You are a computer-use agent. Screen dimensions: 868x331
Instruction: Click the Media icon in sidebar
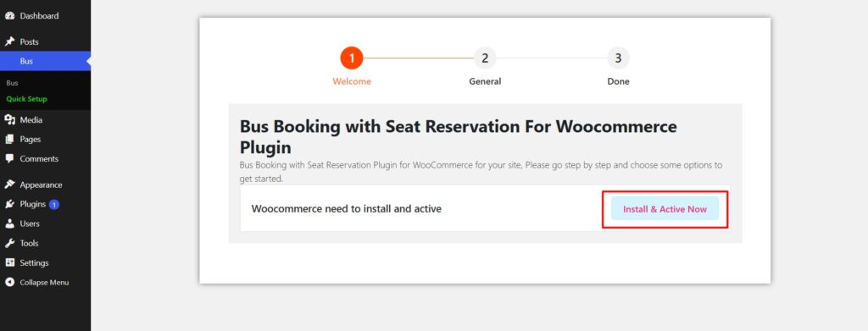pyautogui.click(x=9, y=120)
